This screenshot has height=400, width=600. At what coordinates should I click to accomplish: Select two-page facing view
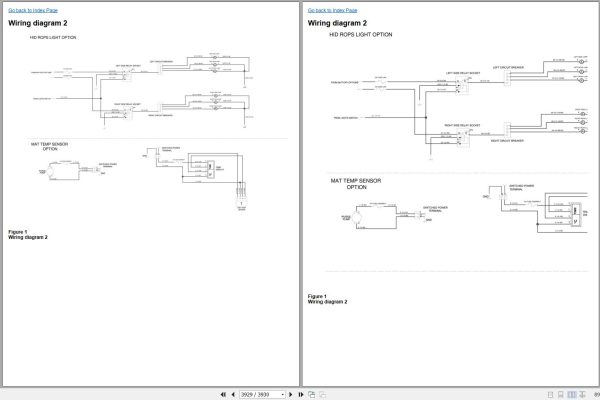(x=572, y=394)
